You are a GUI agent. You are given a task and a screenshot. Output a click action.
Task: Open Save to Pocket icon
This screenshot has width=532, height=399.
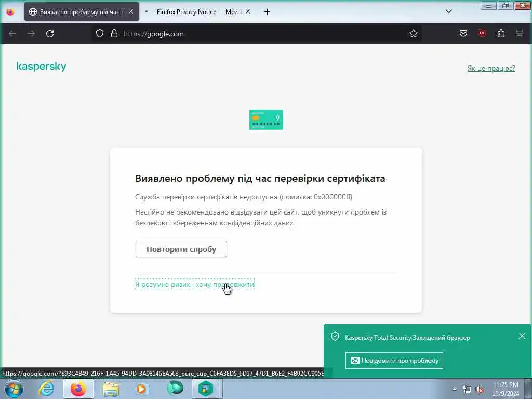[463, 34]
